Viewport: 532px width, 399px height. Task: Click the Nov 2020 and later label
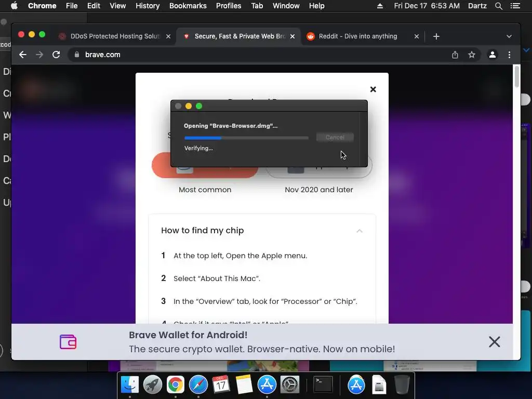[x=319, y=190]
